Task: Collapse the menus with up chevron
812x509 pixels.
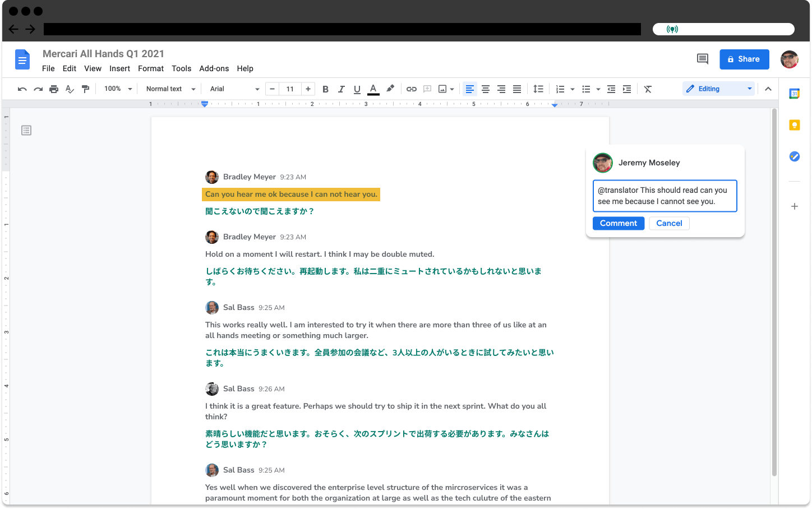Action: pos(768,89)
